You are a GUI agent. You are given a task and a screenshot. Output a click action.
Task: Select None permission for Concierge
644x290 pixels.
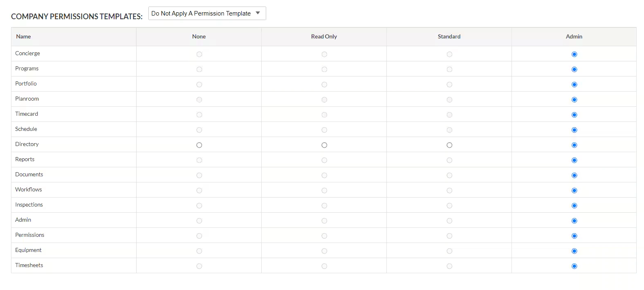[x=199, y=54]
